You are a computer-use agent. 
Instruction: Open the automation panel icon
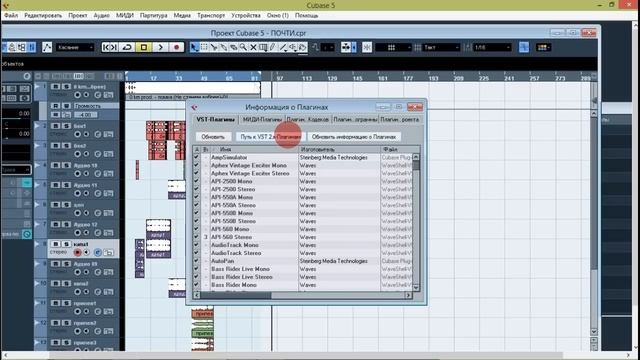coord(47,47)
